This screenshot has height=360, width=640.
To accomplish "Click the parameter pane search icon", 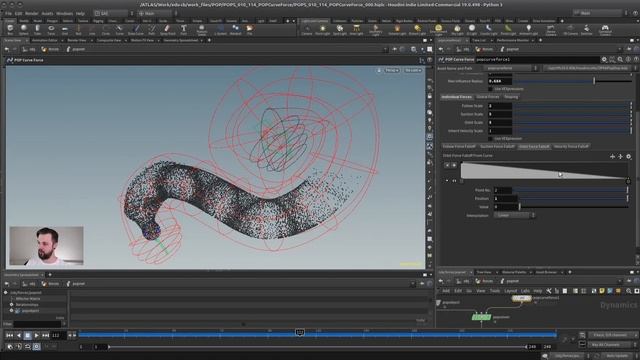I will [620, 60].
